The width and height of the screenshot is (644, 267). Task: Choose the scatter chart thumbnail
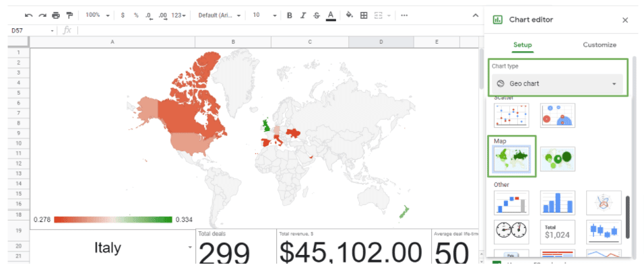point(511,115)
